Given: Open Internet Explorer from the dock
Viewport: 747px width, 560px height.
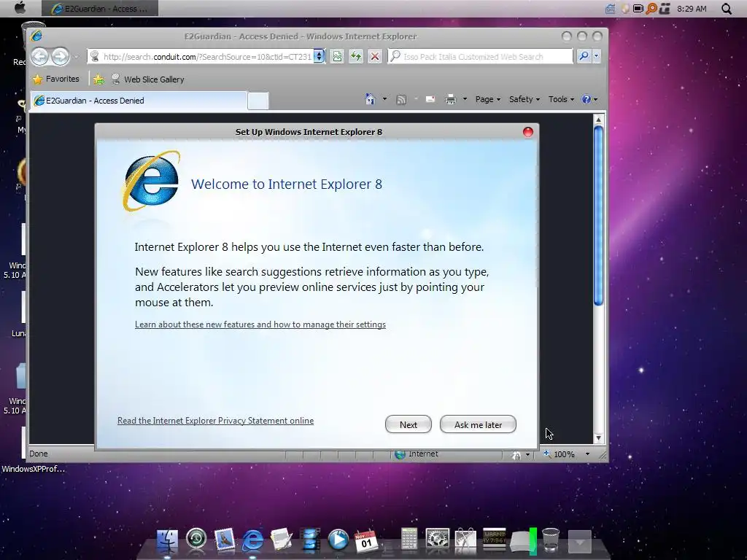Looking at the screenshot, I should click(253, 540).
